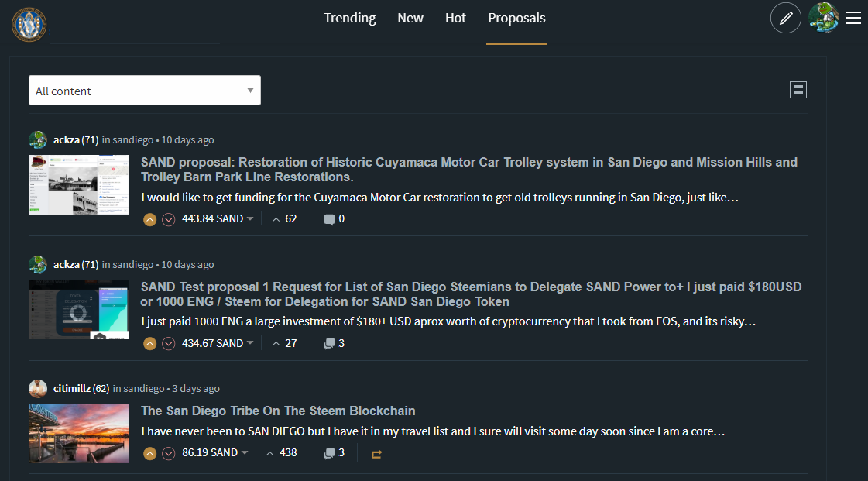Open ackza avatar on SAND Test proposal post

coord(38,265)
